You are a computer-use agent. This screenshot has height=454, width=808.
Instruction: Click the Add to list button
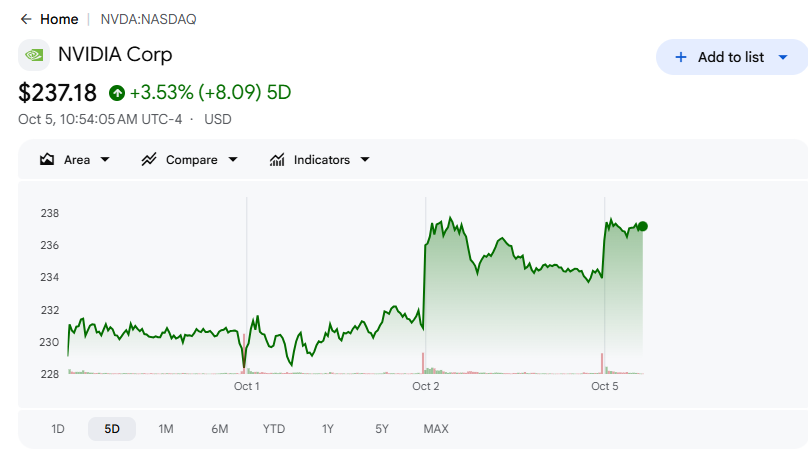732,57
